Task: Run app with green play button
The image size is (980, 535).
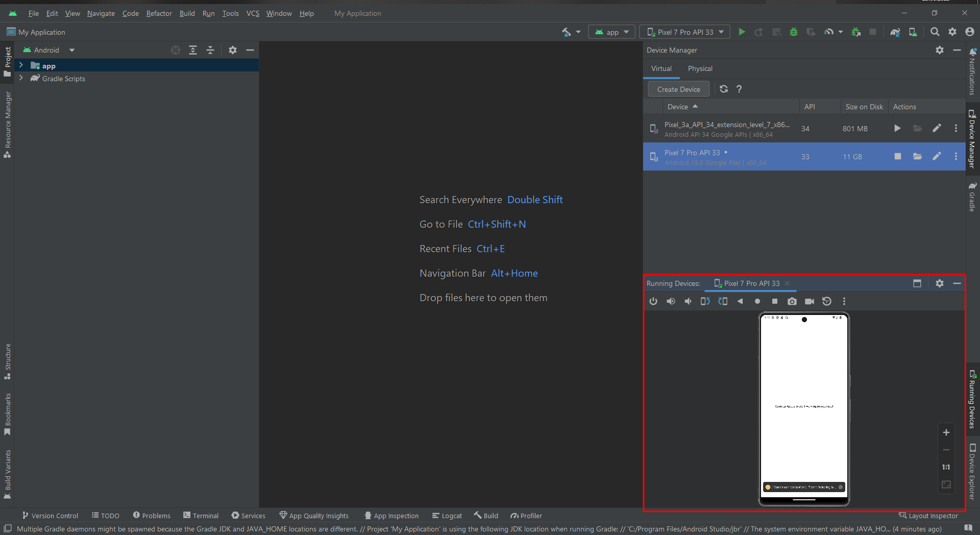Action: pyautogui.click(x=742, y=32)
